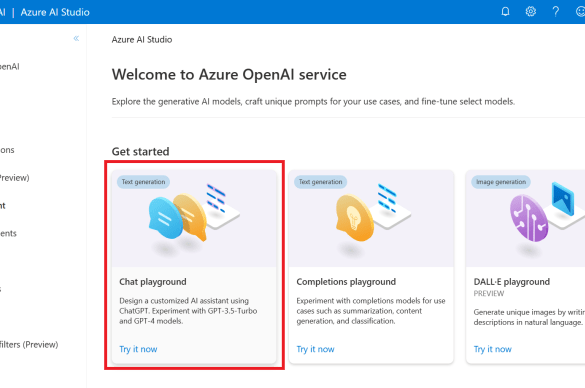The width and height of the screenshot is (585, 388).
Task: Collapse the left sidebar with chevrons icon
Action: coord(76,38)
